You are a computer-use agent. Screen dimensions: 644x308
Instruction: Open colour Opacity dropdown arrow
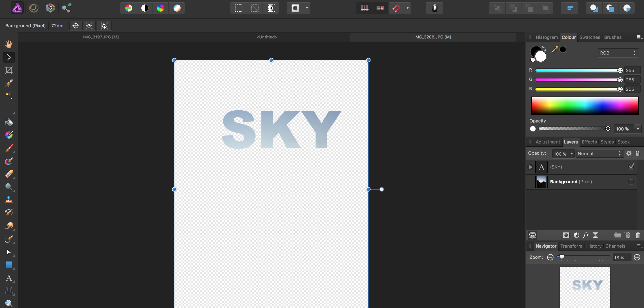tap(638, 129)
